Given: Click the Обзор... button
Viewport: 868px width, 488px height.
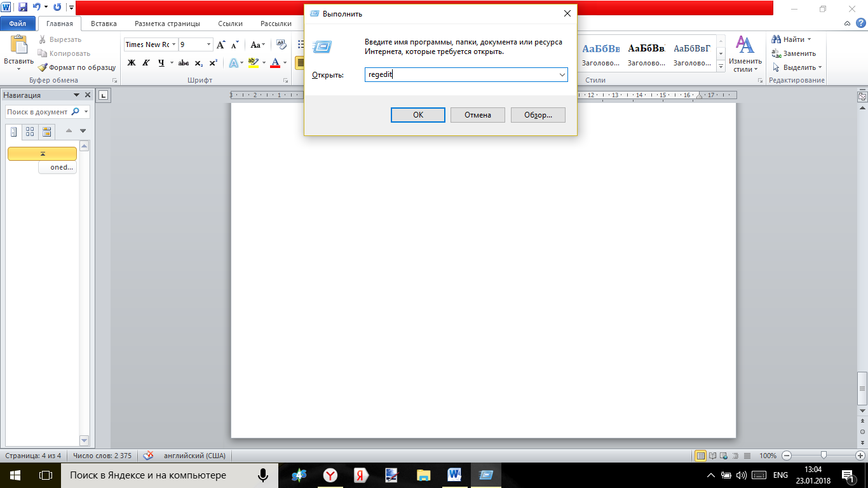Looking at the screenshot, I should tap(538, 115).
